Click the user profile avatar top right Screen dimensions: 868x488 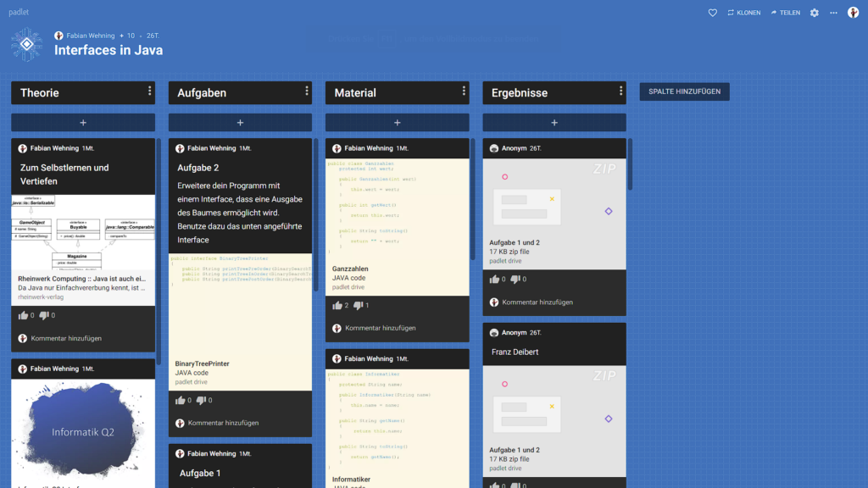coord(853,13)
